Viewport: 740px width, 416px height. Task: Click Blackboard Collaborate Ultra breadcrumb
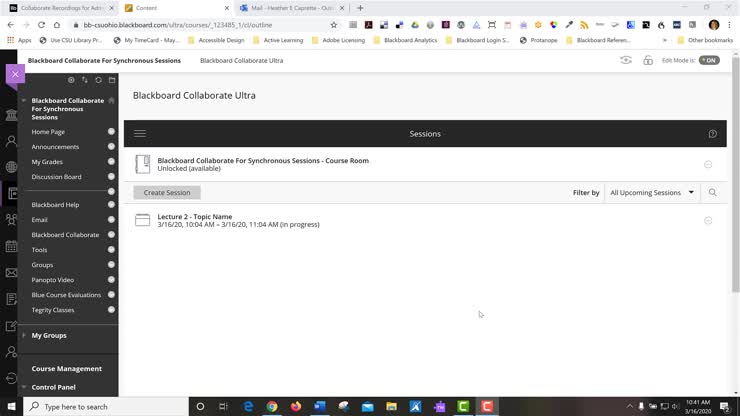[242, 60]
